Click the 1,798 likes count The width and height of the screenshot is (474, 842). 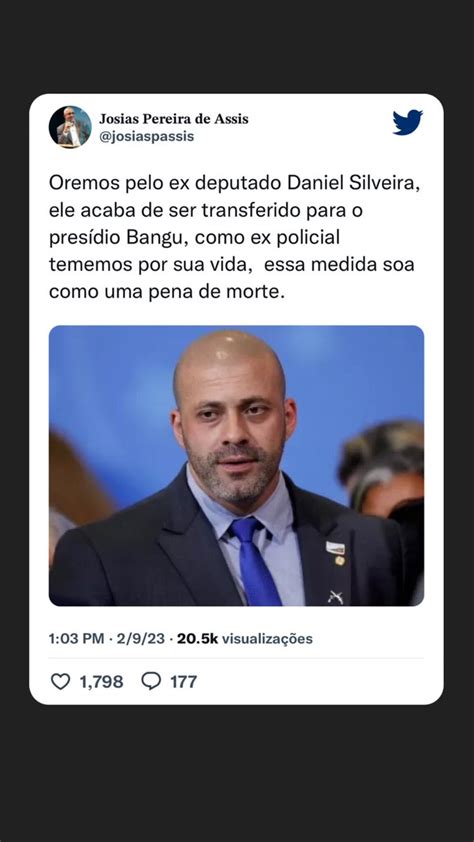[x=101, y=682]
